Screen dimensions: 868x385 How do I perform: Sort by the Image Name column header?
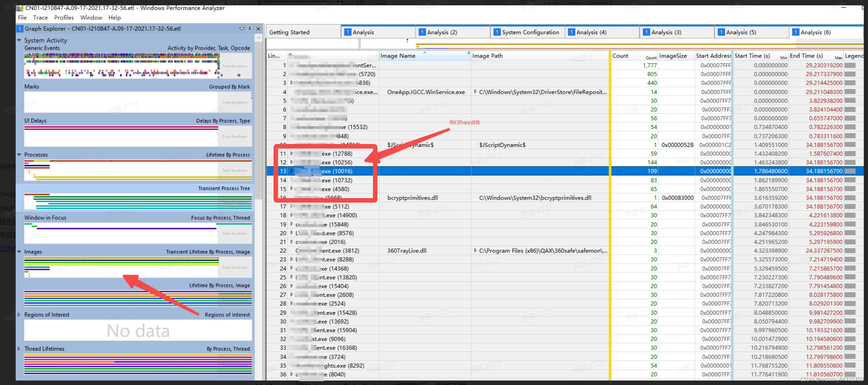click(x=398, y=56)
